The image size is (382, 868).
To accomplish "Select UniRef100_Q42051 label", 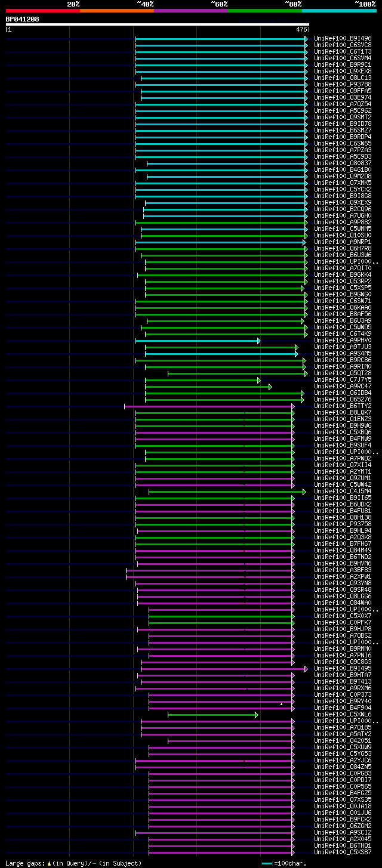I will coord(343,740).
